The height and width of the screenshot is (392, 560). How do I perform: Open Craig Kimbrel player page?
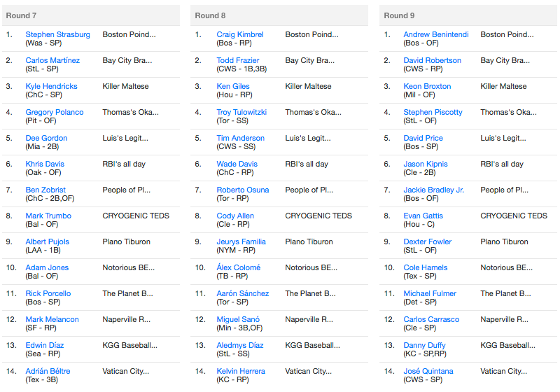pos(240,34)
